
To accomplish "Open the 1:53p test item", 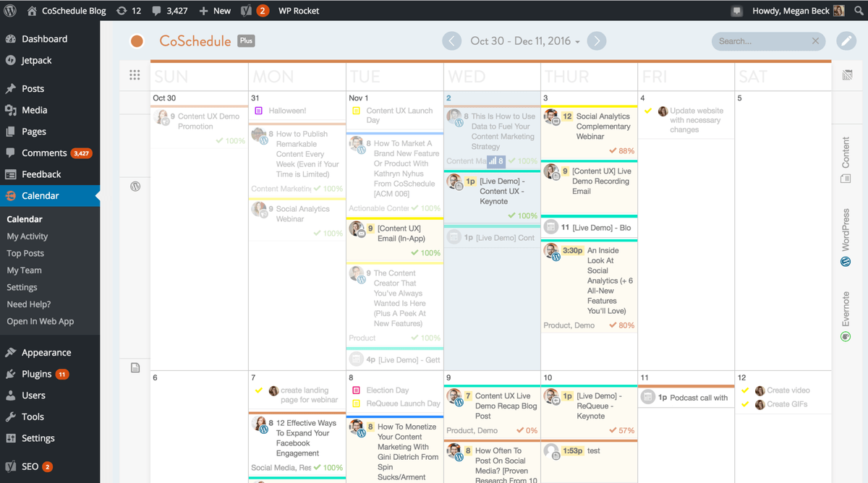I will click(589, 451).
